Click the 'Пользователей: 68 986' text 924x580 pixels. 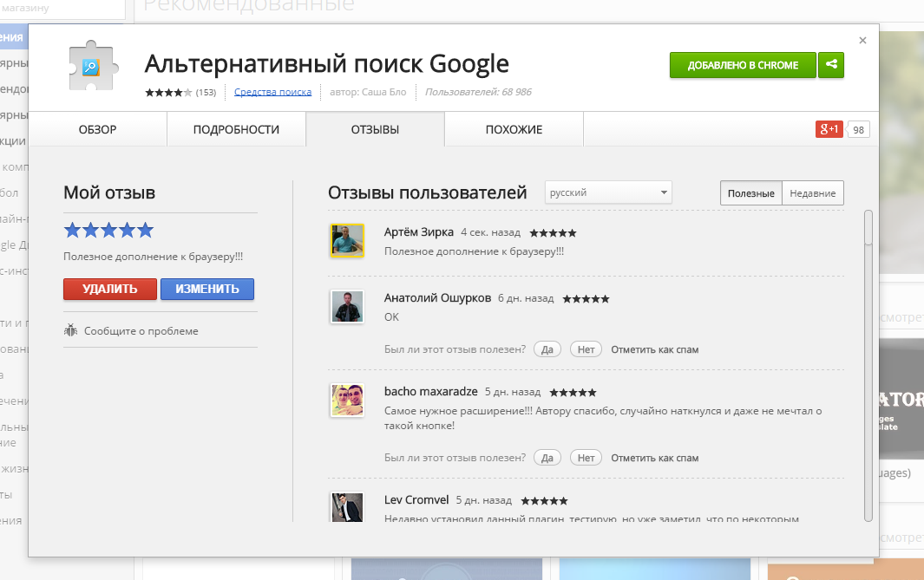(479, 92)
